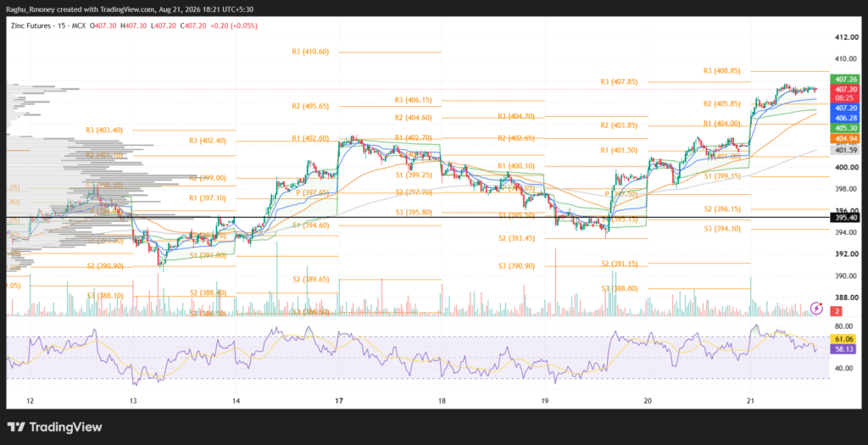Click the 80.00 RSI axis label
Screen dimensions: 868x445
click(x=843, y=326)
